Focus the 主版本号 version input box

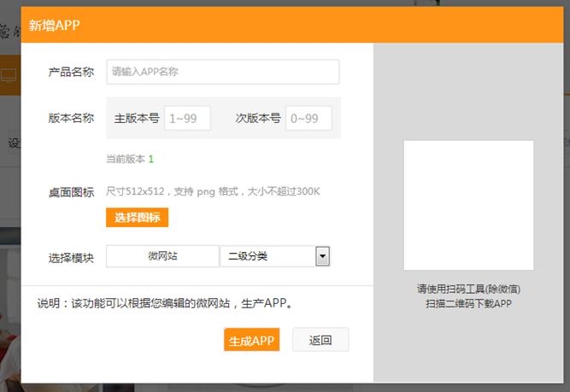pyautogui.click(x=187, y=119)
